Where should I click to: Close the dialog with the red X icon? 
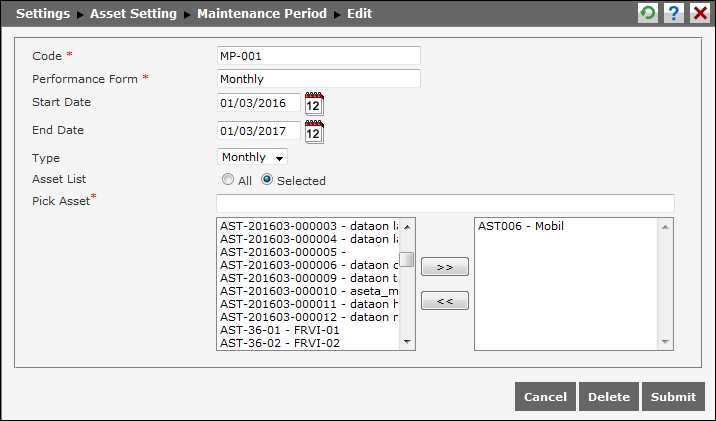700,13
